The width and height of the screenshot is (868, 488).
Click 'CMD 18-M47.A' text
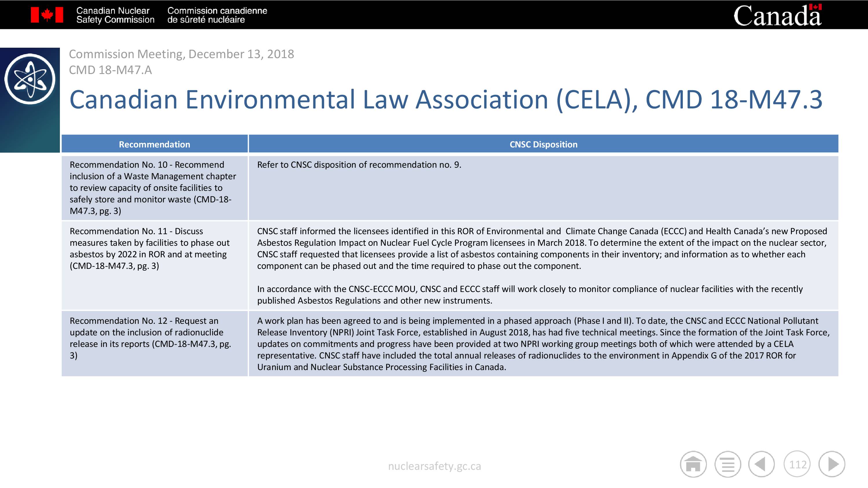[110, 70]
